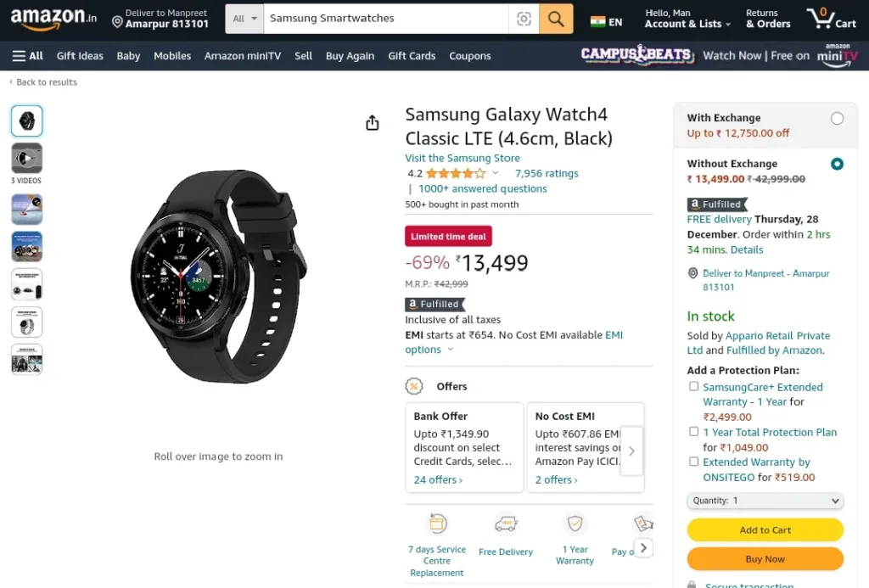
Task: Open Mobiles in navigation bar
Action: 172,56
